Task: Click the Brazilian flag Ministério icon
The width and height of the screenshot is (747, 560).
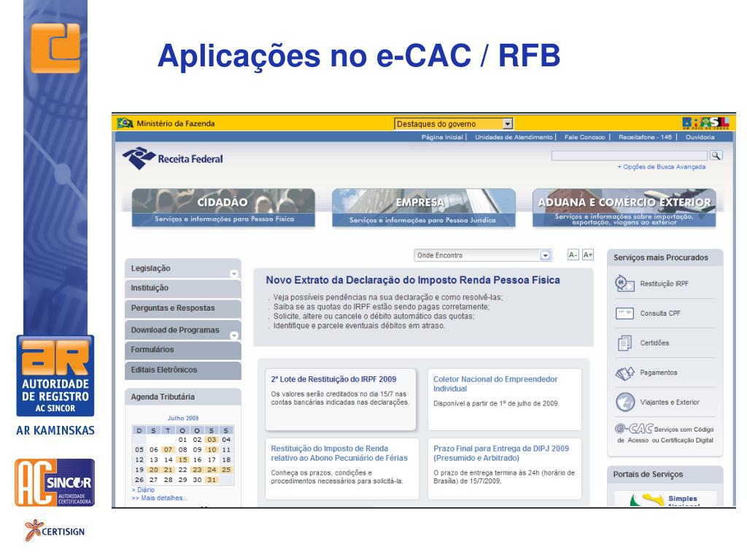Action: pos(125,122)
